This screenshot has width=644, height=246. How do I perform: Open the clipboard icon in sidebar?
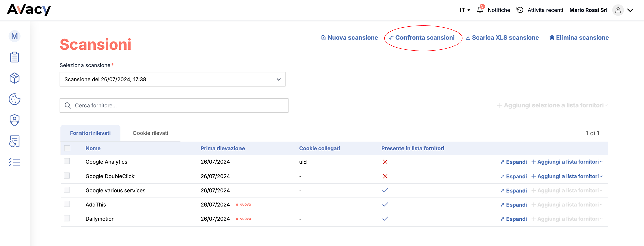tap(14, 57)
